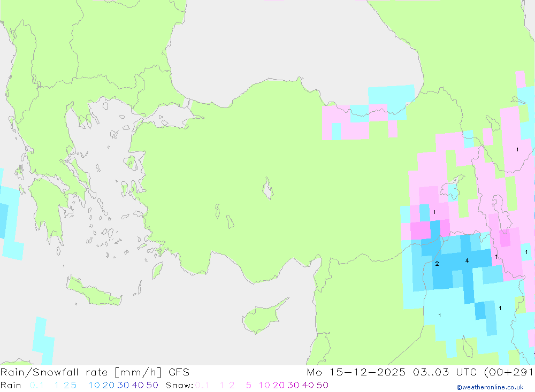Screen dimensions: 535x392
Task: Click the 10 value in the Snow legend
Action: (x=264, y=385)
